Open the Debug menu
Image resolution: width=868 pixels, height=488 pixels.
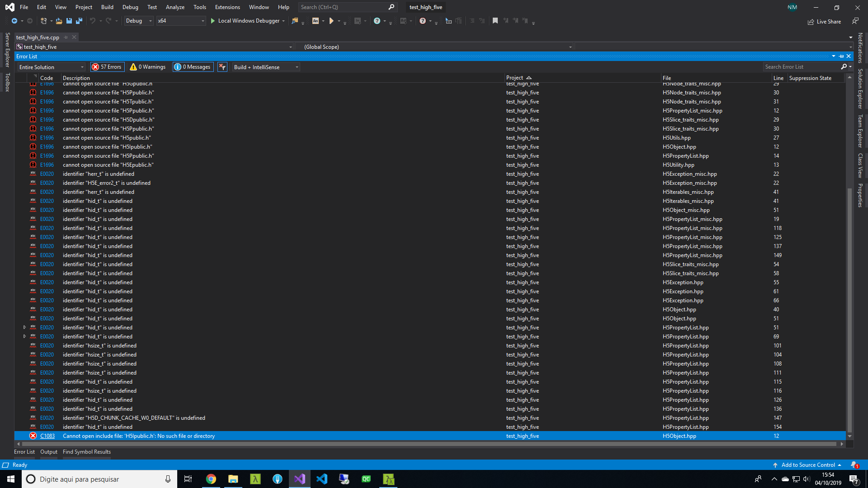(x=130, y=7)
